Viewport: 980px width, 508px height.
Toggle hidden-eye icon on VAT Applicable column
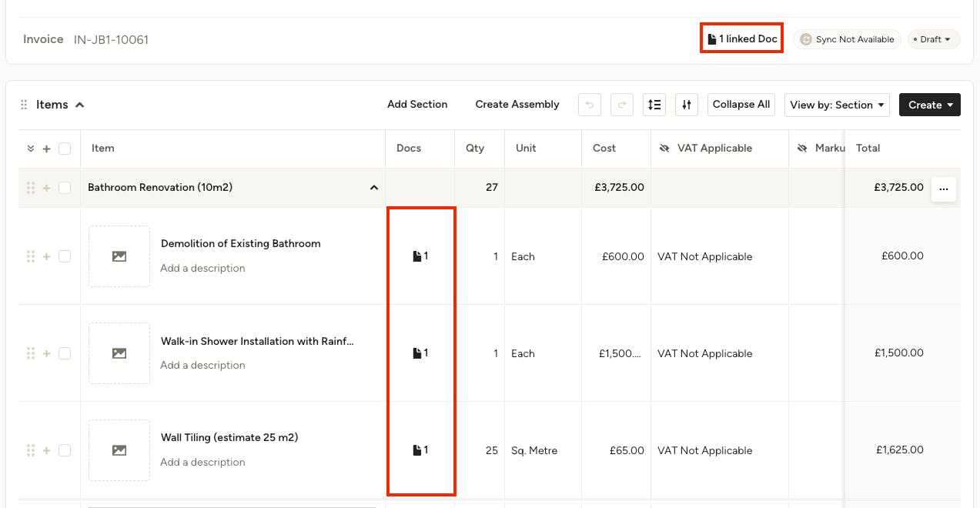pyautogui.click(x=664, y=149)
